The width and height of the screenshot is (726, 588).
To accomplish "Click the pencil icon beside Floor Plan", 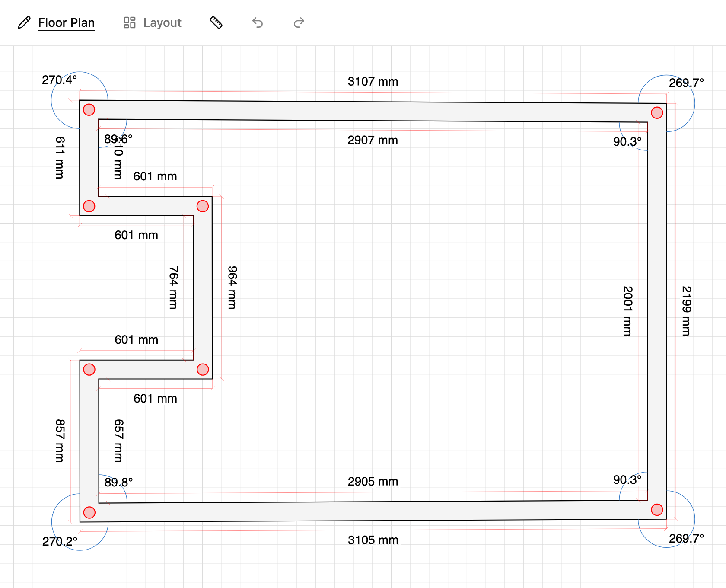I will coord(24,22).
